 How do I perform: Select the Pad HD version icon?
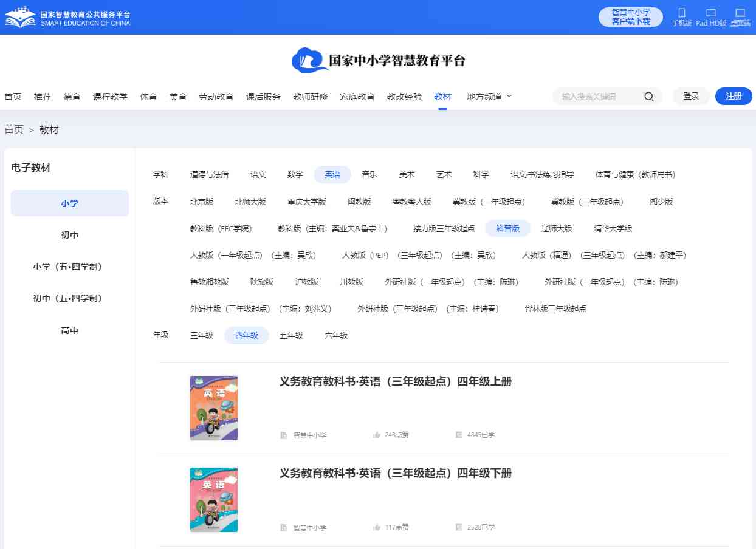[711, 13]
